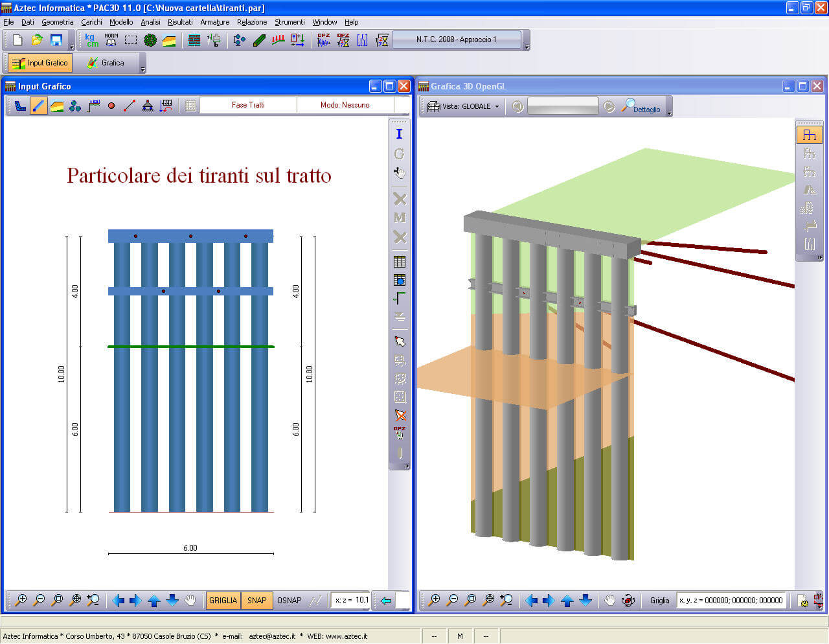Toggle the OSNAP option
Viewport: 829px width, 644px height.
pyautogui.click(x=289, y=601)
